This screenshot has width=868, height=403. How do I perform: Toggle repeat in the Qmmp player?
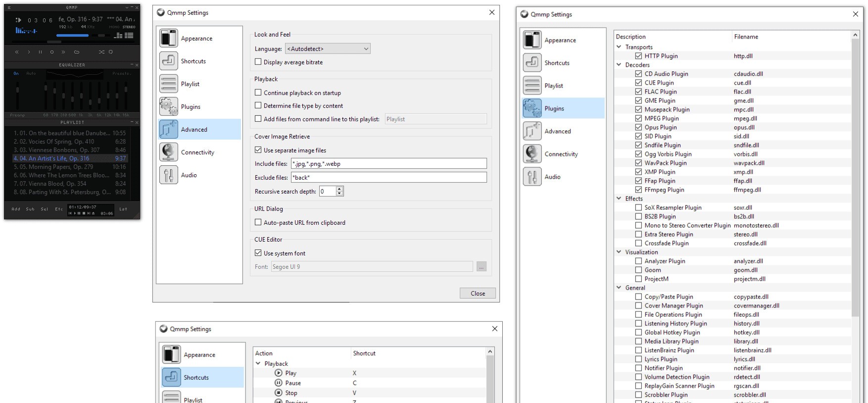coord(110,52)
